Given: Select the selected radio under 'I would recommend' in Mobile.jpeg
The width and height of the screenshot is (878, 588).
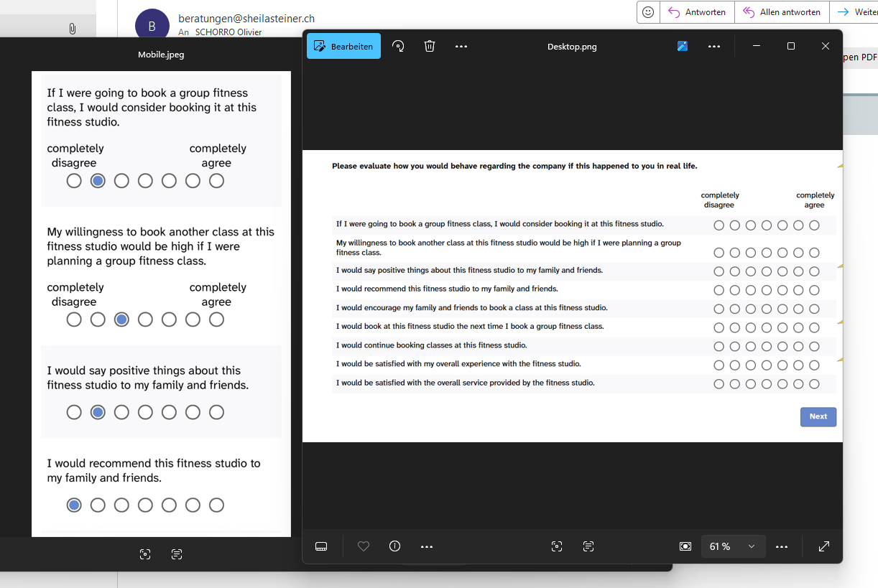Looking at the screenshot, I should (74, 505).
